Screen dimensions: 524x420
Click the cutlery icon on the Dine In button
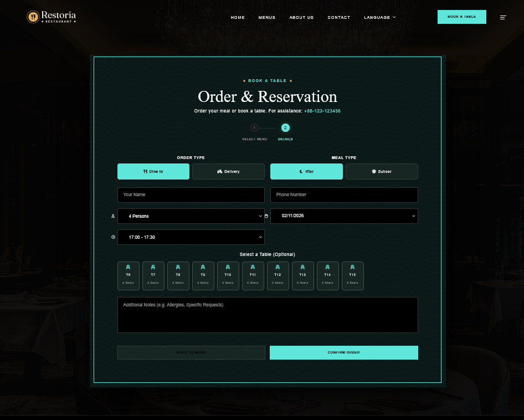tap(145, 171)
